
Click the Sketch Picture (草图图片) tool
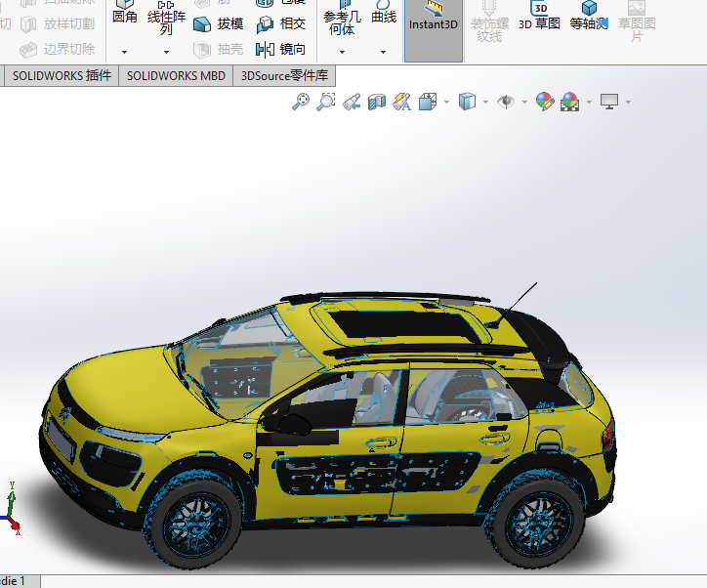point(637,21)
